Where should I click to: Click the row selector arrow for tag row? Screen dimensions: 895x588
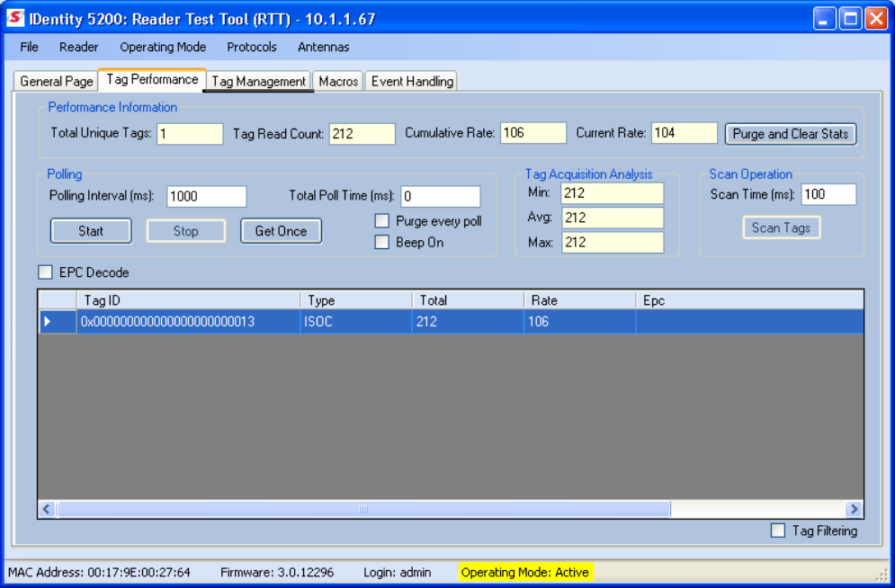click(57, 322)
